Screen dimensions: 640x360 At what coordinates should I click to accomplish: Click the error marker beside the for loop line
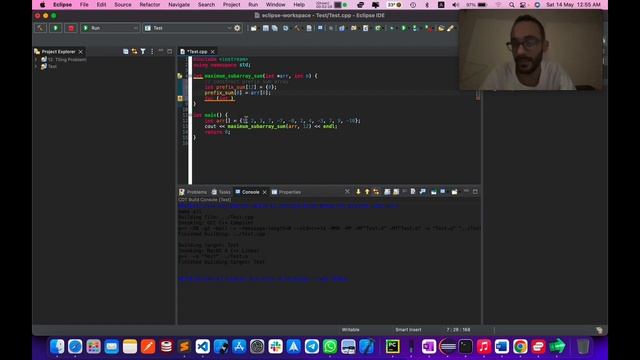(180, 98)
